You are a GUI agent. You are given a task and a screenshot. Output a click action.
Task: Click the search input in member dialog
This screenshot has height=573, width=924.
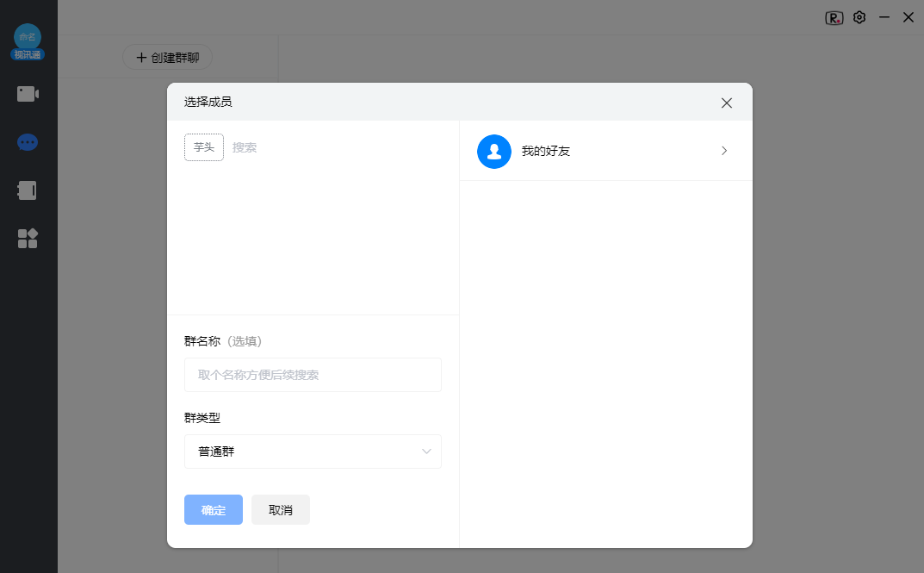point(258,146)
